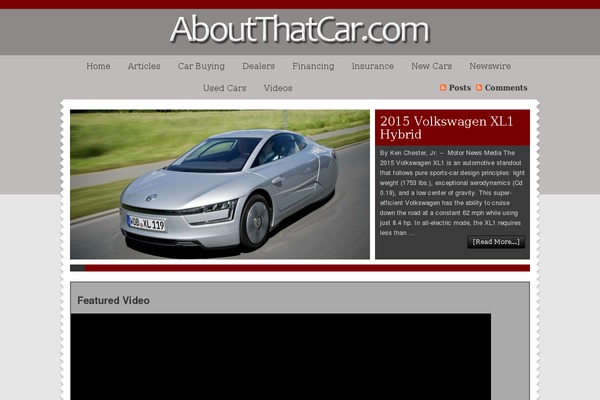Click the XL1 article excerpt text

(x=452, y=193)
